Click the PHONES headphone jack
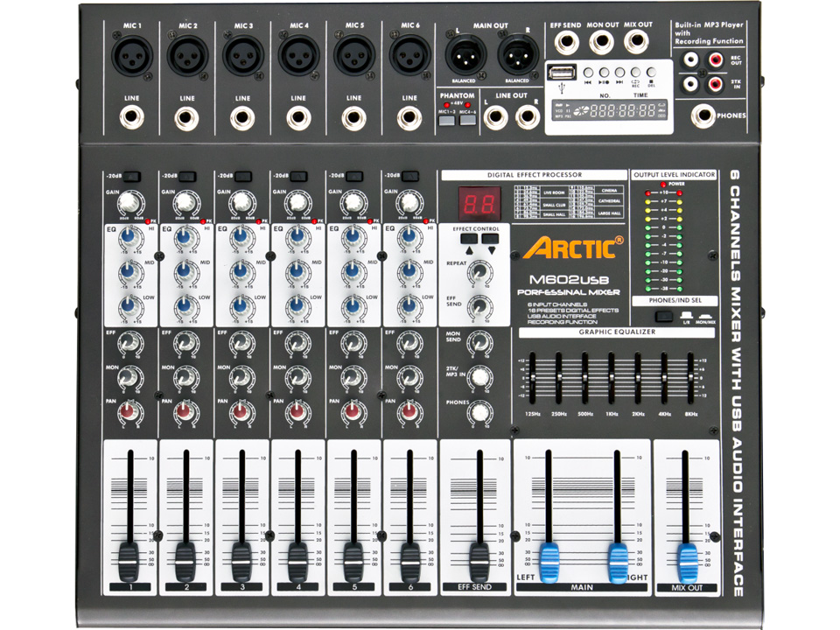Image resolution: width=840 pixels, height=630 pixels. 703,115
